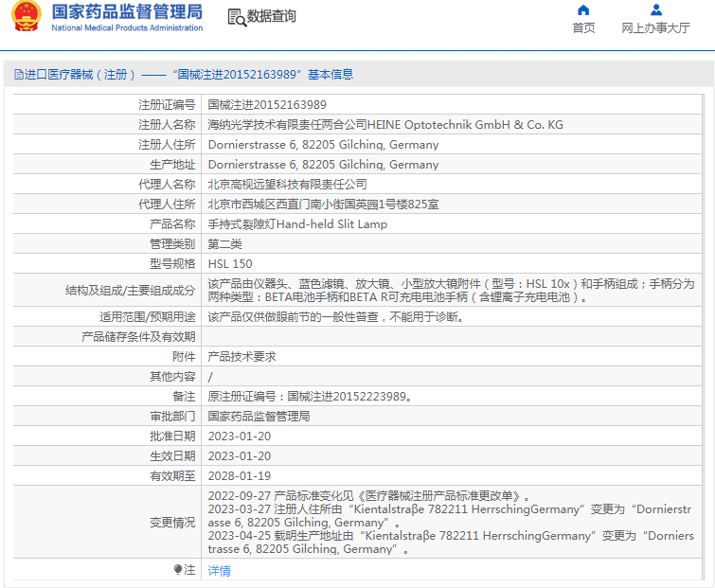This screenshot has height=588, width=715.
Task: Click the data query magnifier icon
Action: pos(236,17)
